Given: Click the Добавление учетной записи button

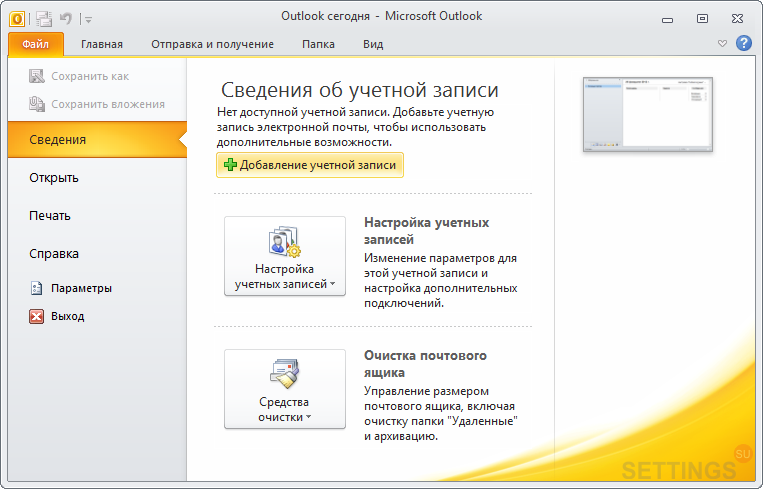Looking at the screenshot, I should (310, 165).
